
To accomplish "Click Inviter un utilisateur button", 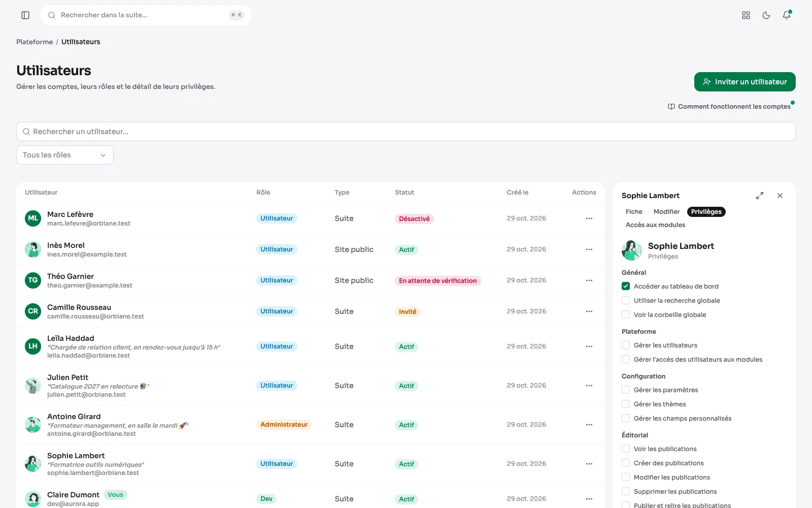I will coord(745,82).
